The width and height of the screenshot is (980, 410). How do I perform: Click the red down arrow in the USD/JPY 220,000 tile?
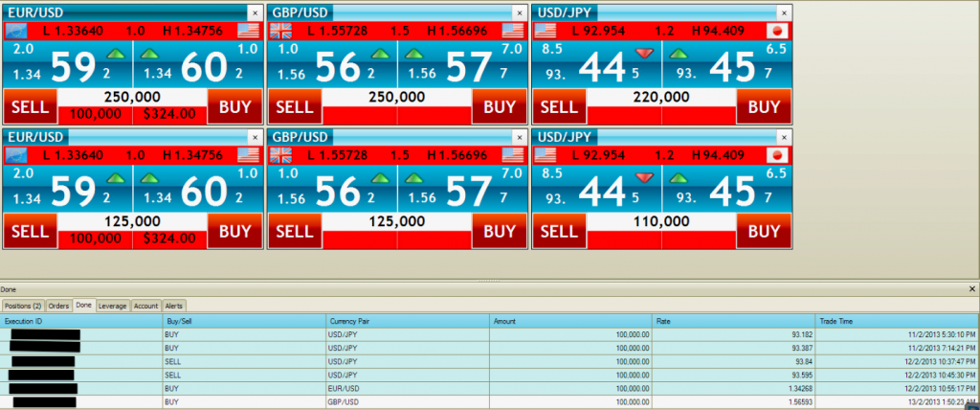[x=643, y=53]
